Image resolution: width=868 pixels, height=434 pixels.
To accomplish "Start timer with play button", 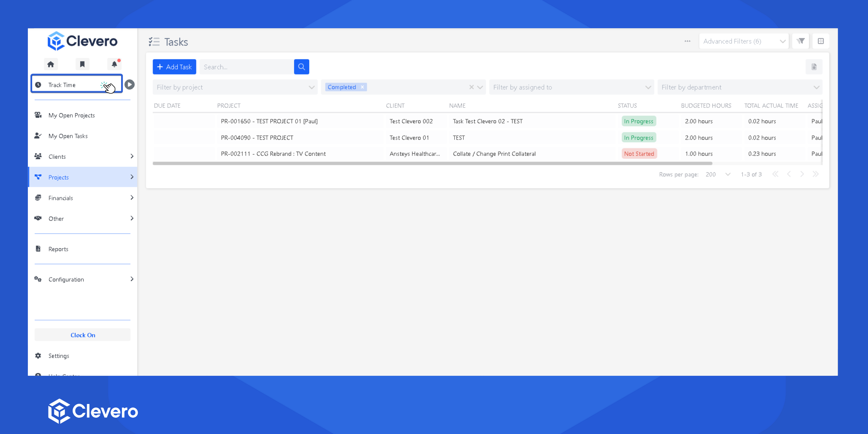I will click(x=129, y=85).
